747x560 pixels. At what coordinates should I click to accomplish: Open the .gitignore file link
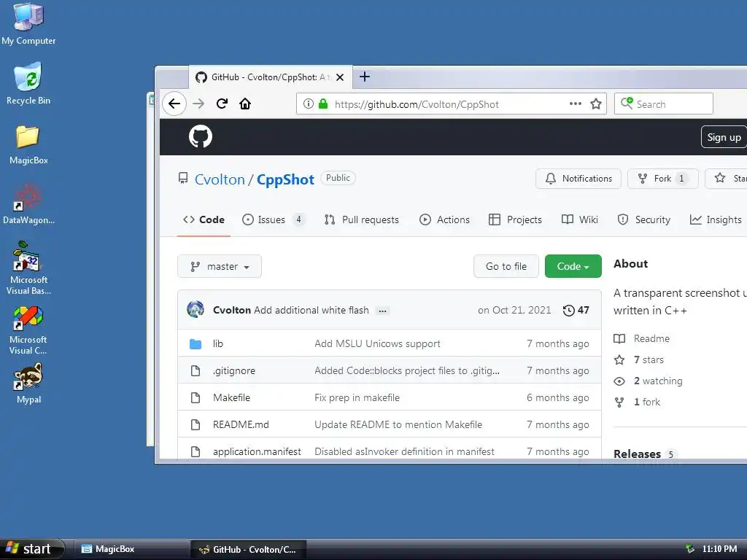pyautogui.click(x=234, y=370)
